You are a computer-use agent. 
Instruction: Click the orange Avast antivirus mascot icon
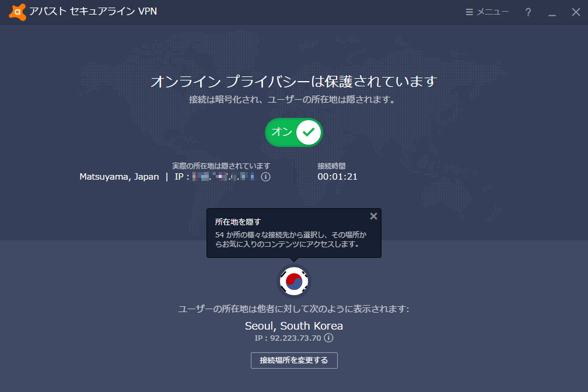[x=17, y=11]
